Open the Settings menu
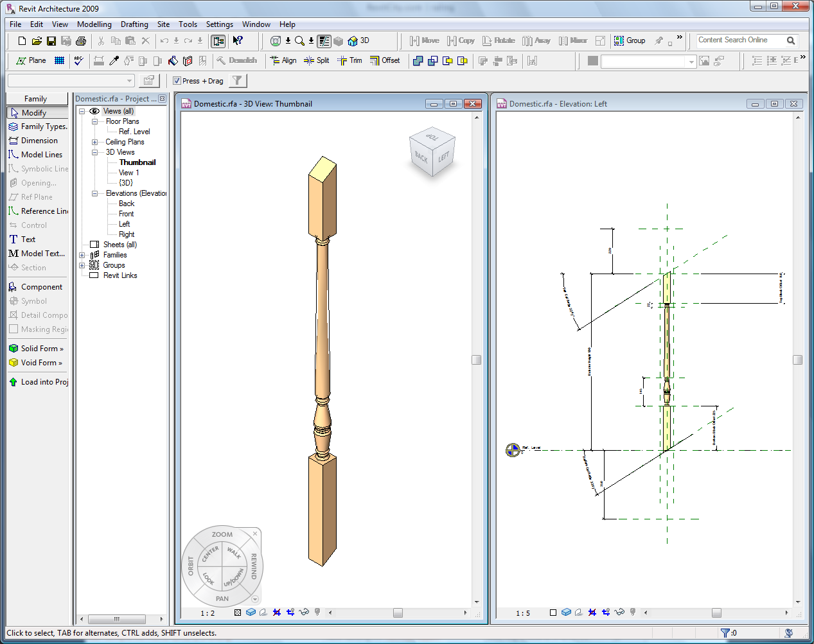This screenshot has height=644, width=814. pos(219,24)
